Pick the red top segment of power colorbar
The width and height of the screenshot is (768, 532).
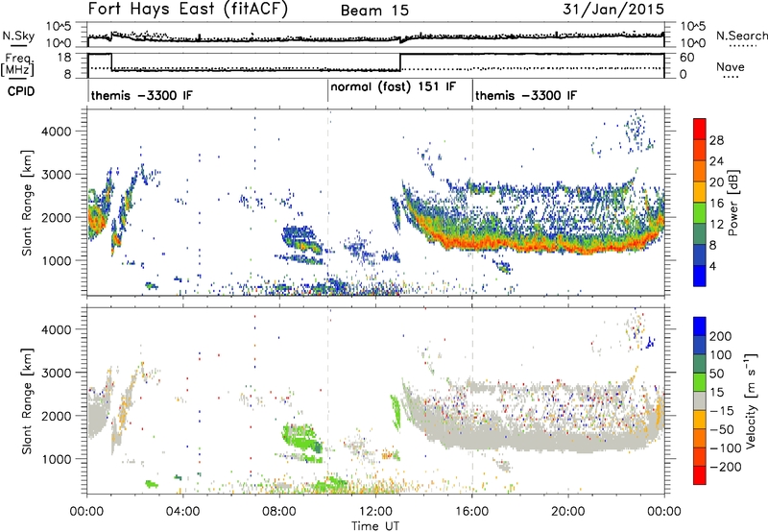(700, 130)
